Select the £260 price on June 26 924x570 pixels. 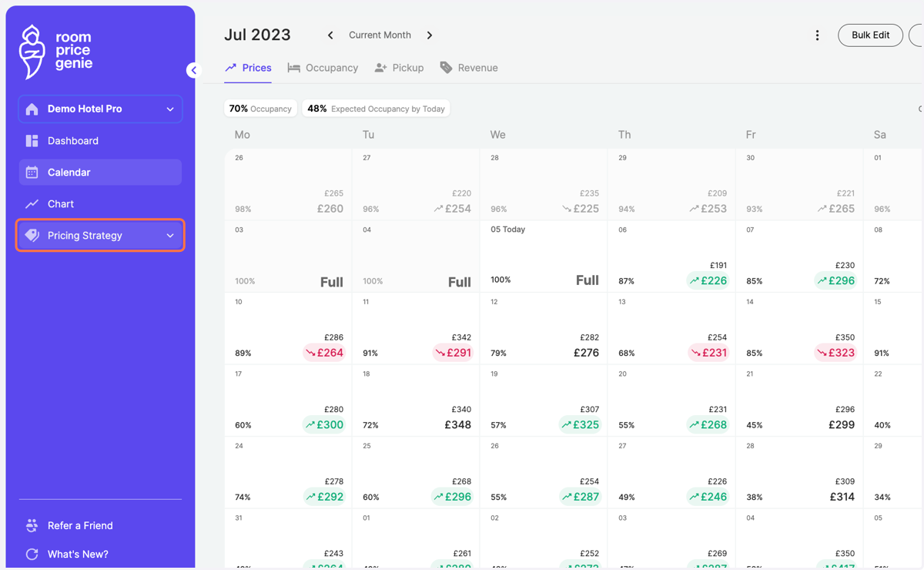coord(330,209)
